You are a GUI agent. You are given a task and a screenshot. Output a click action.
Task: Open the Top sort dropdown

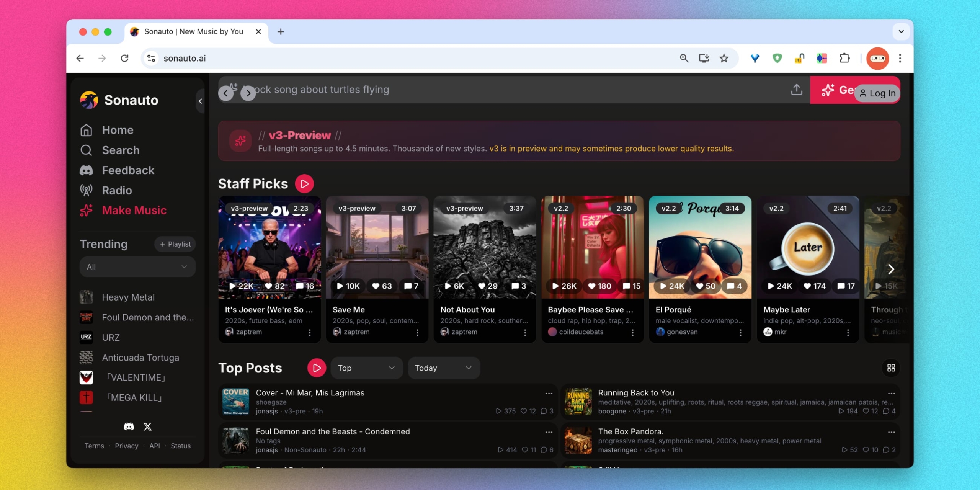tap(366, 368)
